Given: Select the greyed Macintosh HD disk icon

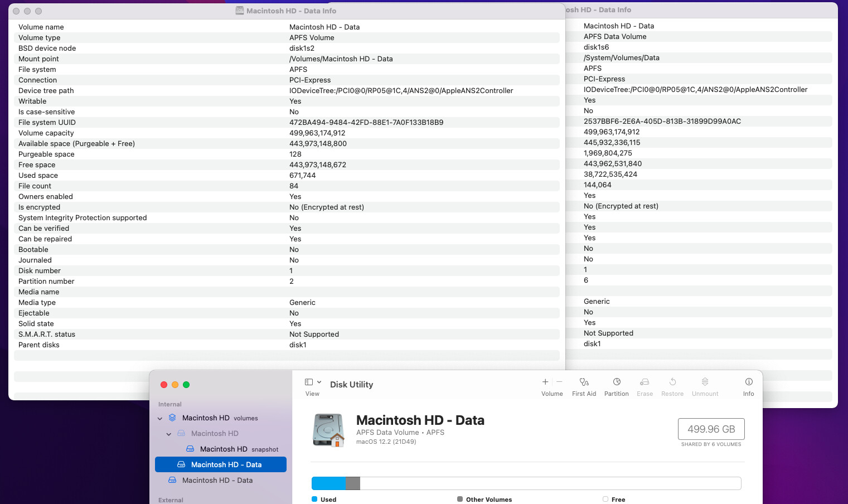Looking at the screenshot, I should 181,433.
